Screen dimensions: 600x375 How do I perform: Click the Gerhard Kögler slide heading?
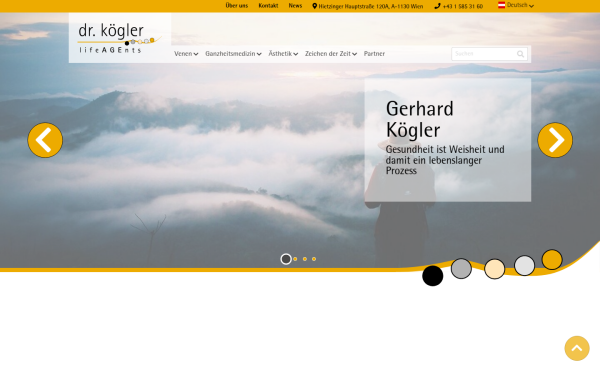(x=420, y=119)
